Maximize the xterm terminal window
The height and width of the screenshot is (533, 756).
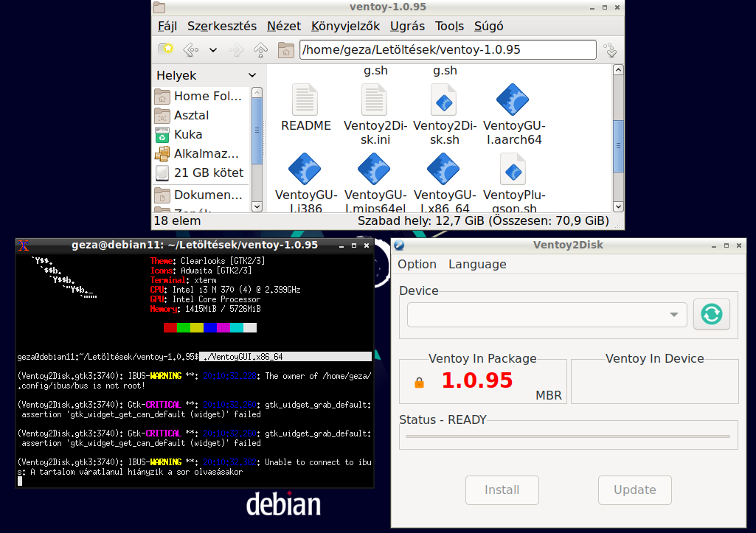click(354, 245)
